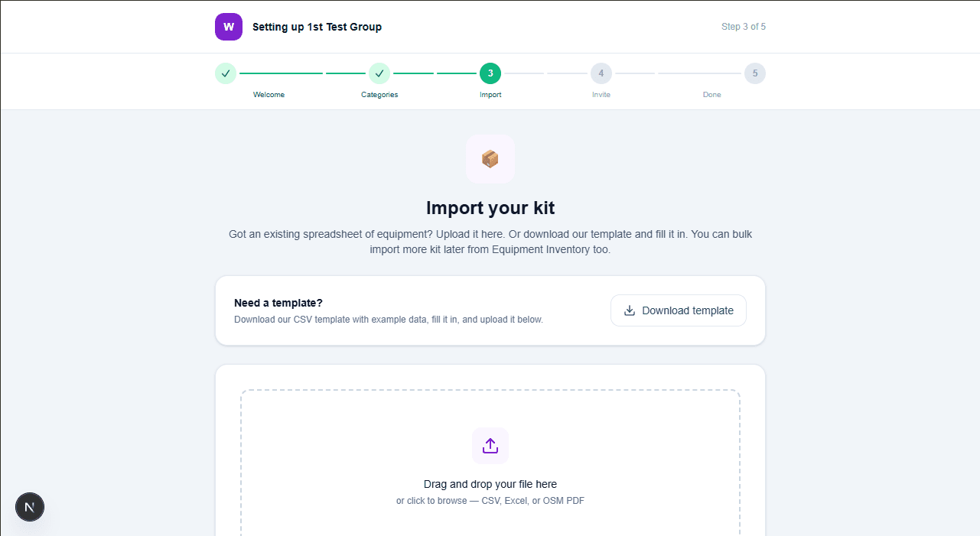Click the Import step label
980x536 pixels.
(x=490, y=94)
